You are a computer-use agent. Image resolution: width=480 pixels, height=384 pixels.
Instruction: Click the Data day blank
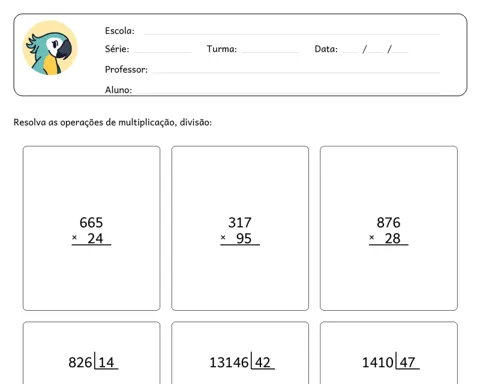click(x=350, y=52)
